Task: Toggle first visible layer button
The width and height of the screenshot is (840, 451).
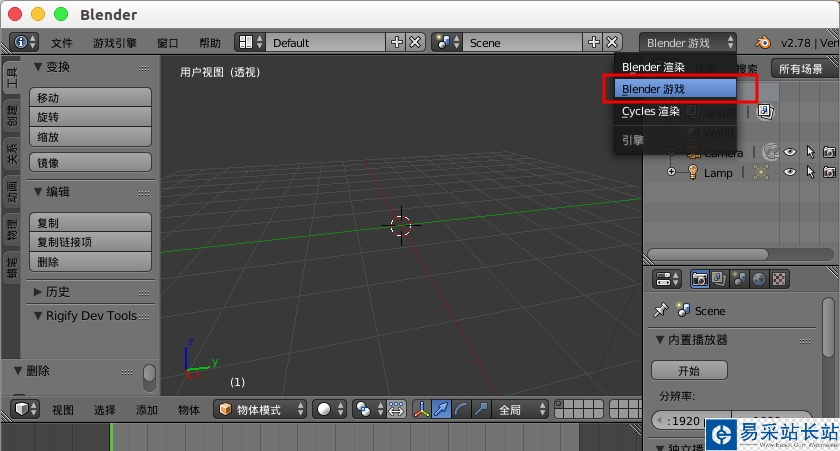Action: coord(560,404)
